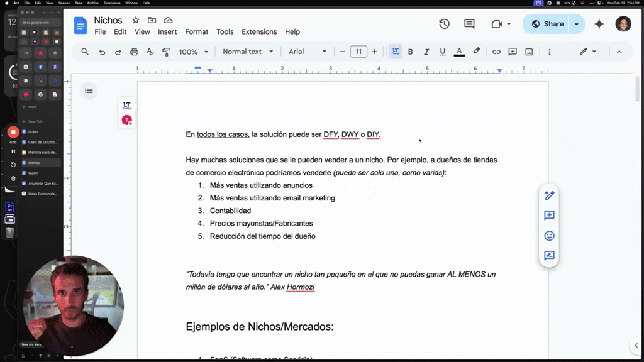Redo the last action
The width and height of the screenshot is (644, 362).
coord(118,52)
